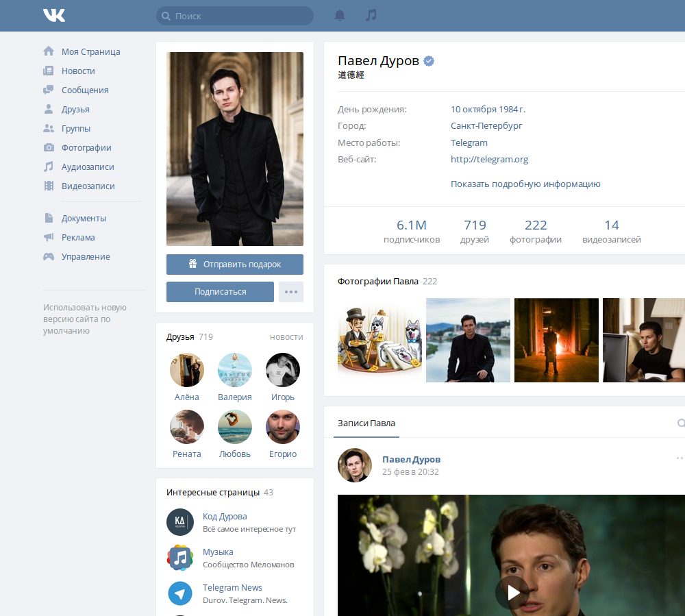Image resolution: width=685 pixels, height=616 pixels.
Task: Select the Записи Павла tab
Action: (366, 423)
